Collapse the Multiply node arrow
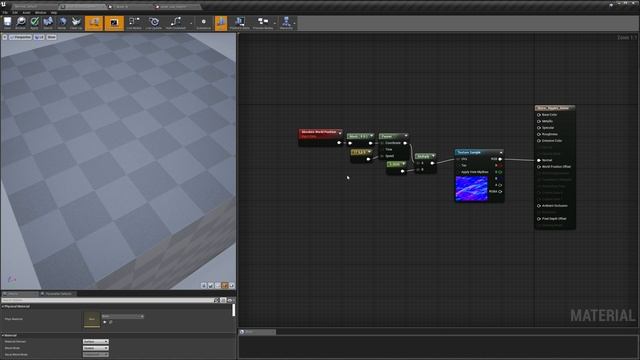Screen dimensions: 640x360 [x=433, y=156]
